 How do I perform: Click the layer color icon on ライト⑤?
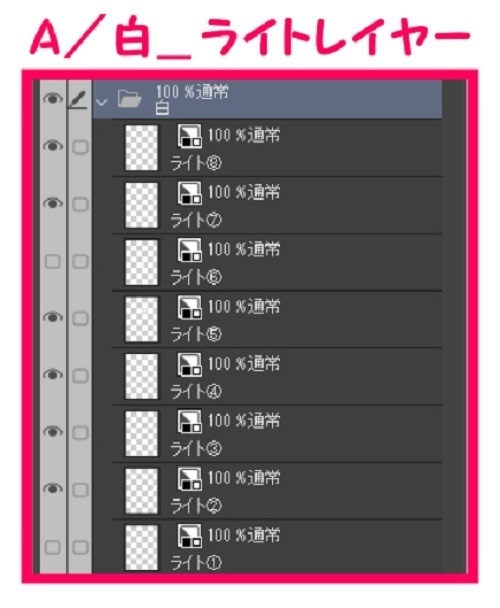[189, 307]
